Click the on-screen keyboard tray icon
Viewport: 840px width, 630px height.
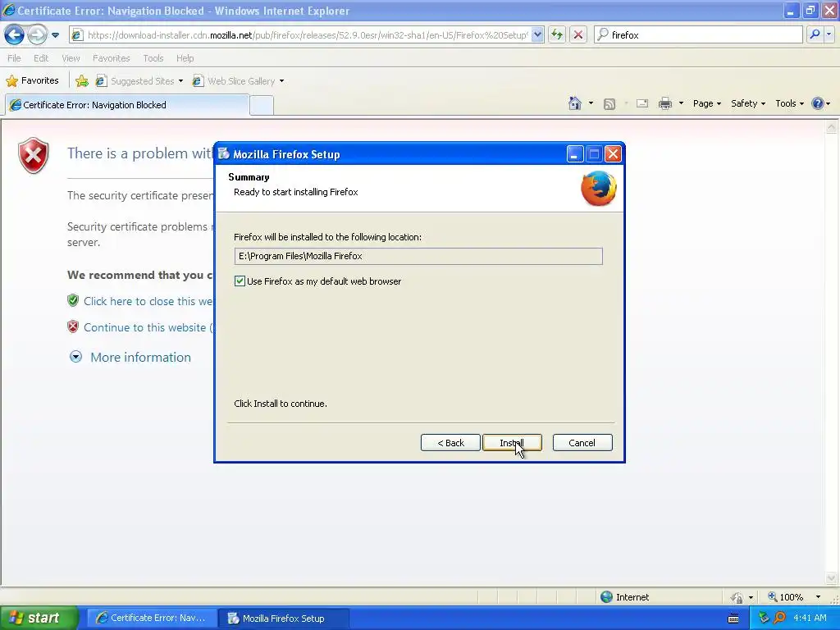pyautogui.click(x=733, y=619)
